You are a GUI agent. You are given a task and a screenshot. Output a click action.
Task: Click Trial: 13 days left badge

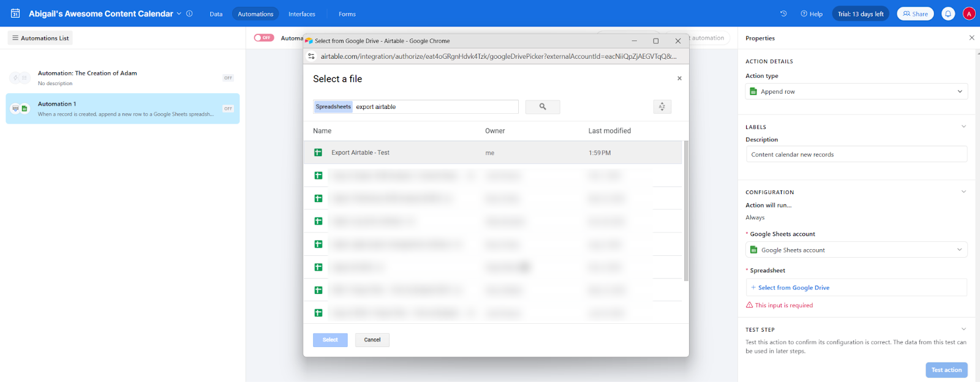(x=861, y=14)
